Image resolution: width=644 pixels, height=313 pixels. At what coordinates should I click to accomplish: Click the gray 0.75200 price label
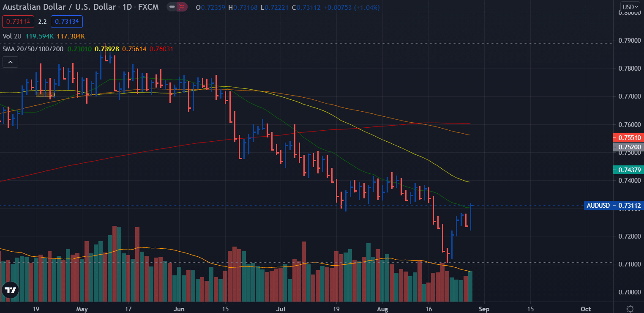point(628,147)
